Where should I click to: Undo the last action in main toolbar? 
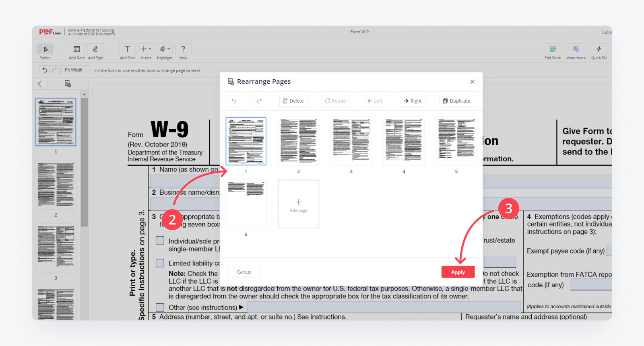(45, 70)
